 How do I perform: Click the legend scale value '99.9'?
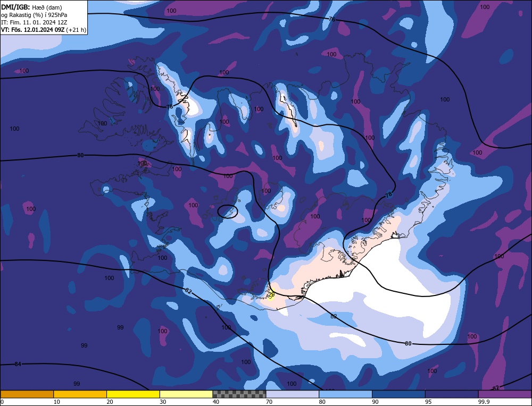(484, 402)
